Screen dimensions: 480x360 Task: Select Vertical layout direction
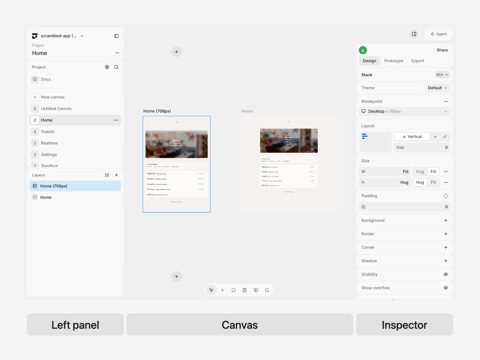(412, 137)
